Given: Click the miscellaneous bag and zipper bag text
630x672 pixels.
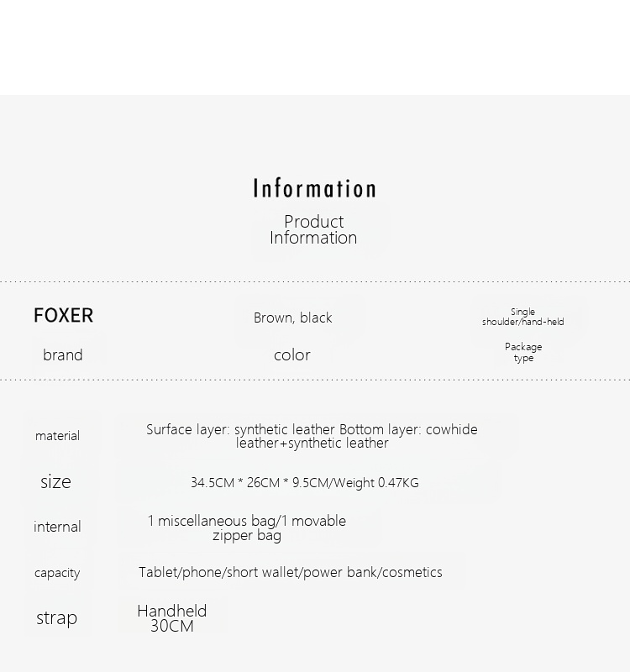Looking at the screenshot, I should (247, 528).
